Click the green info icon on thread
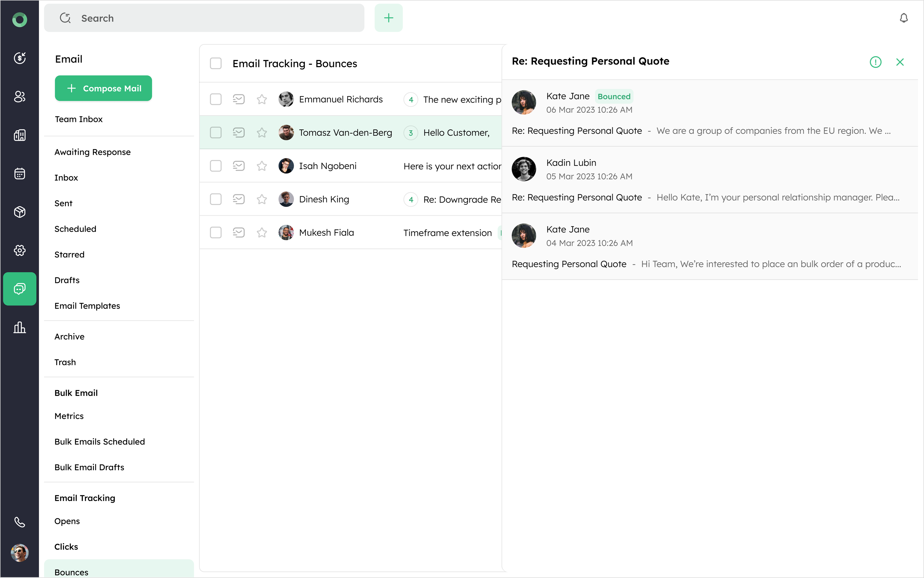This screenshot has height=578, width=924. [875, 62]
